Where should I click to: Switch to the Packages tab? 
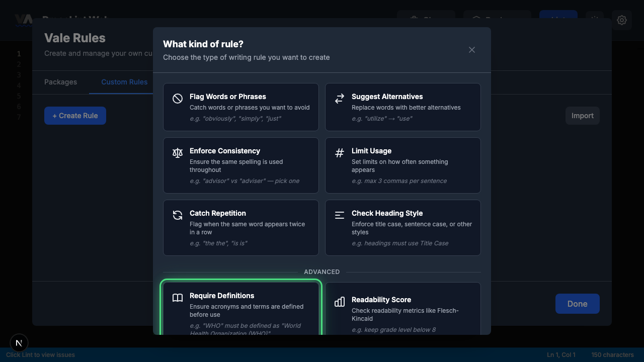click(x=60, y=82)
